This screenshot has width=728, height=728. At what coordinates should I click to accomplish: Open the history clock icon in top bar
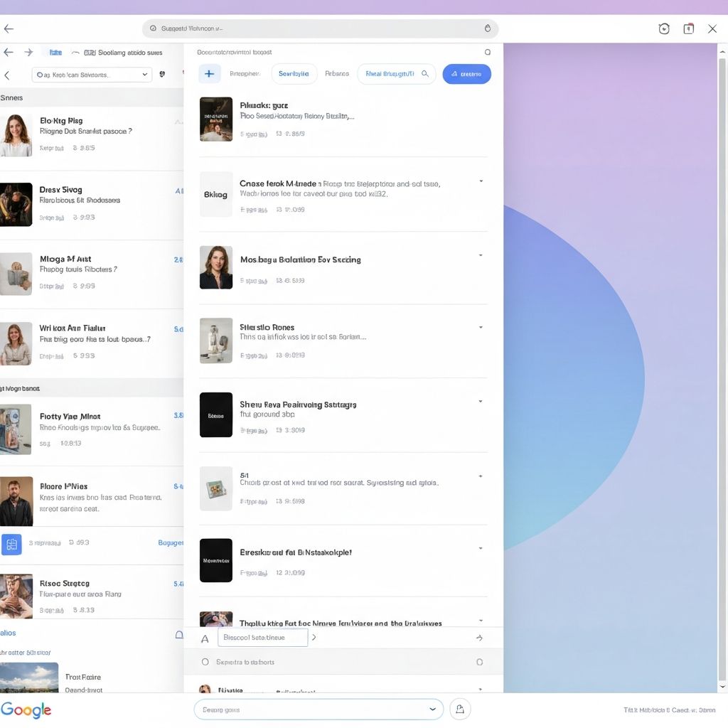click(664, 28)
